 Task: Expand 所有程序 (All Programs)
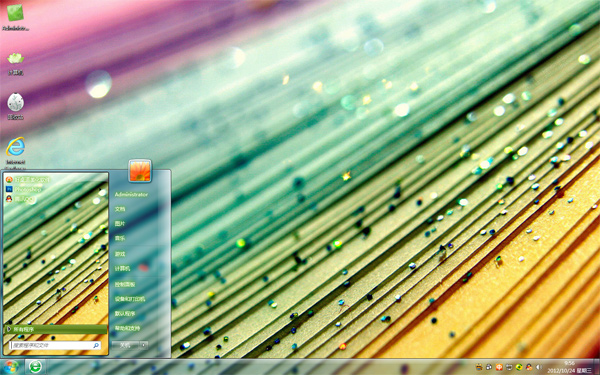pyautogui.click(x=56, y=329)
